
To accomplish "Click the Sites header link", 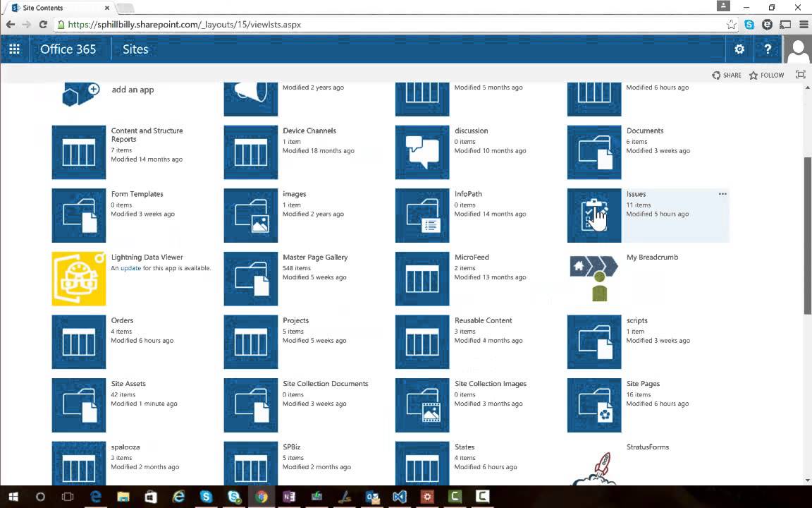I will coord(135,49).
